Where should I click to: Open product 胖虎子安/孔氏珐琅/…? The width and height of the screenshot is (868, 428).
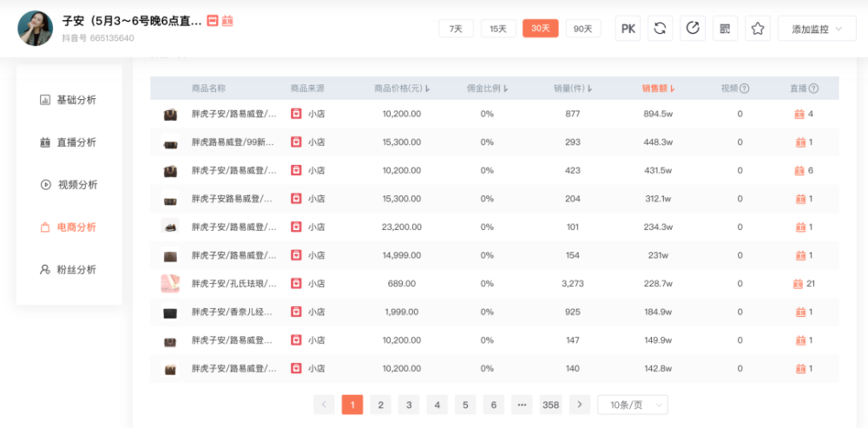pyautogui.click(x=234, y=284)
